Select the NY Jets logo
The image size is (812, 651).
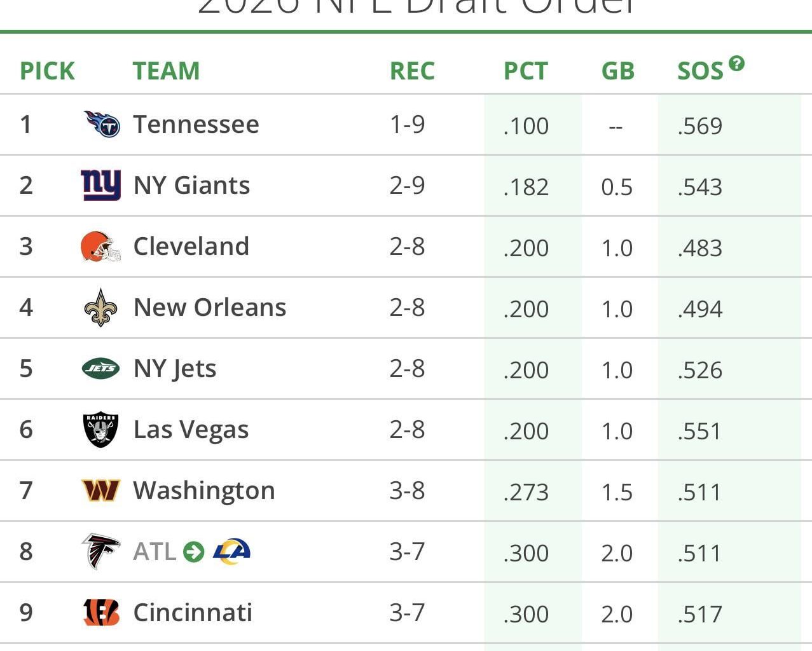click(x=102, y=368)
